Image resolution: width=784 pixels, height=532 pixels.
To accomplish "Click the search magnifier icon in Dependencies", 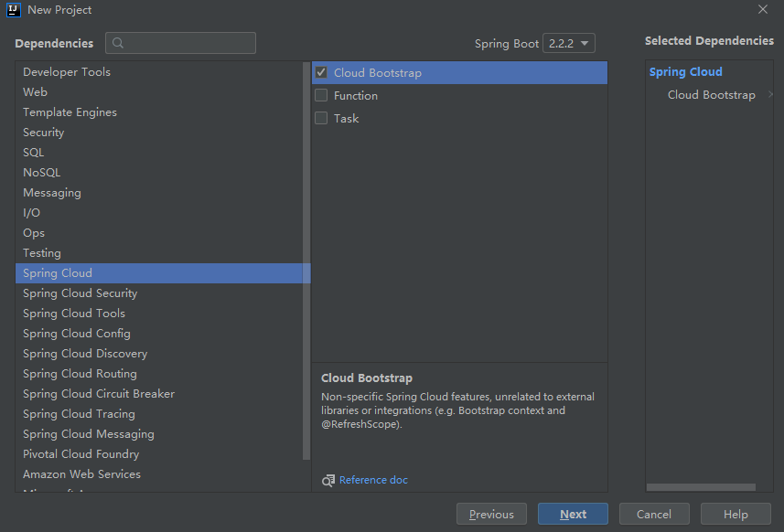I will (118, 43).
